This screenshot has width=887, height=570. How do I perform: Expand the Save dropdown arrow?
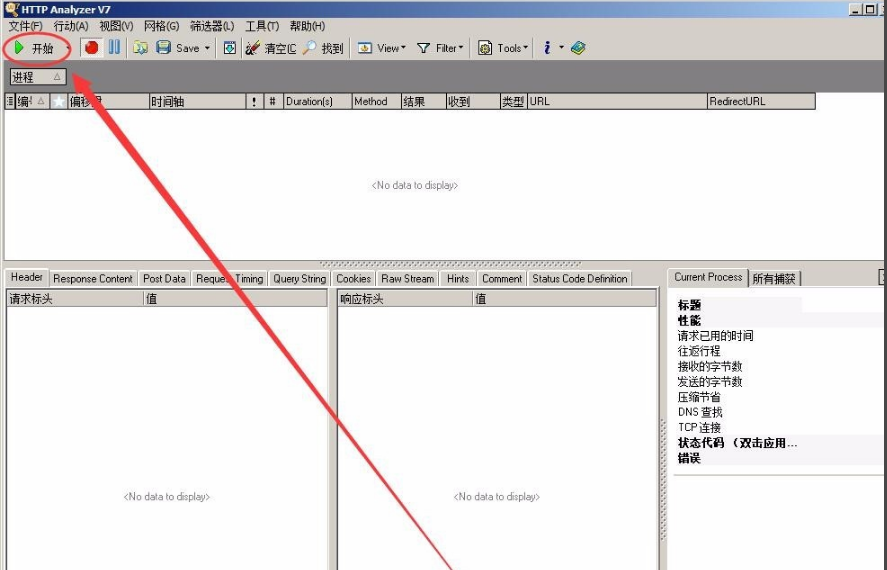(x=207, y=49)
